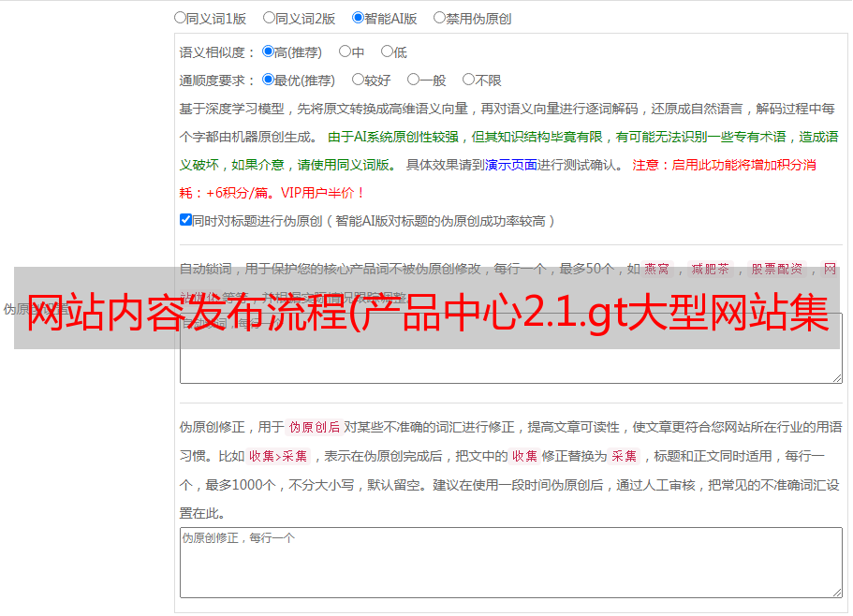This screenshot has width=853, height=616.
Task: Set 通顺度要求 to 不限
Action: [x=468, y=80]
